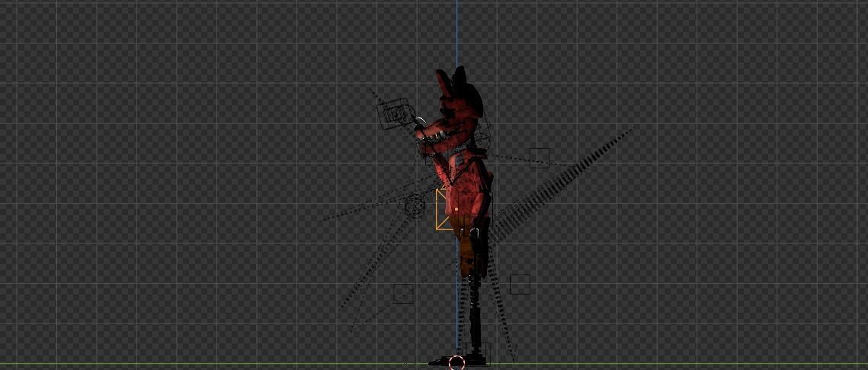Select the circular empty object left of the torso
Image resolution: width=868 pixels, height=370 pixels.
(415, 205)
